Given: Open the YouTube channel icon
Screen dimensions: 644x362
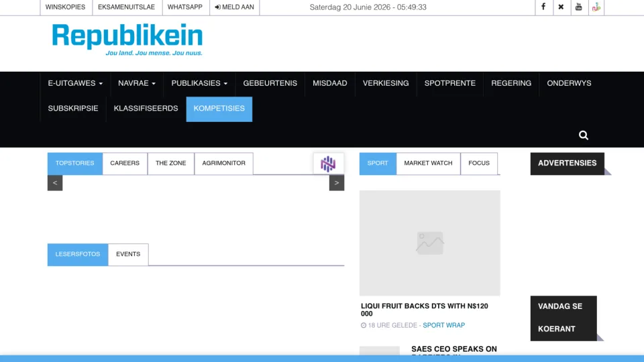Looking at the screenshot, I should click(x=579, y=7).
